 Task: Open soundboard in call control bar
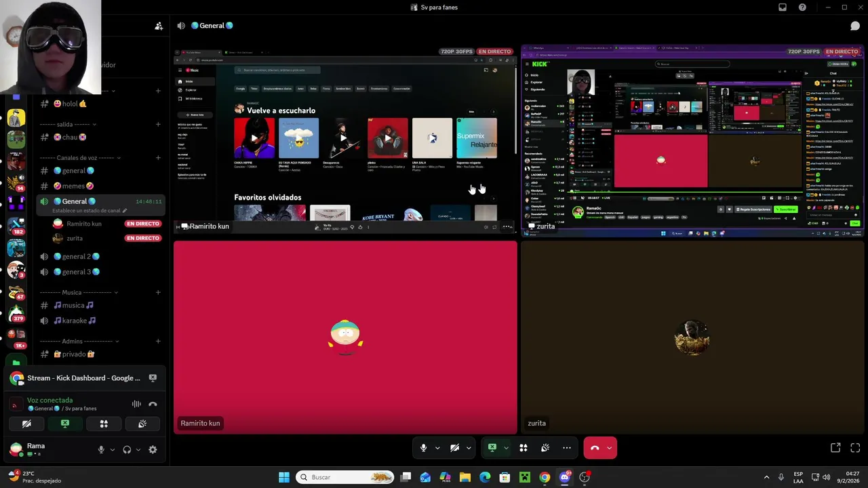pos(545,448)
